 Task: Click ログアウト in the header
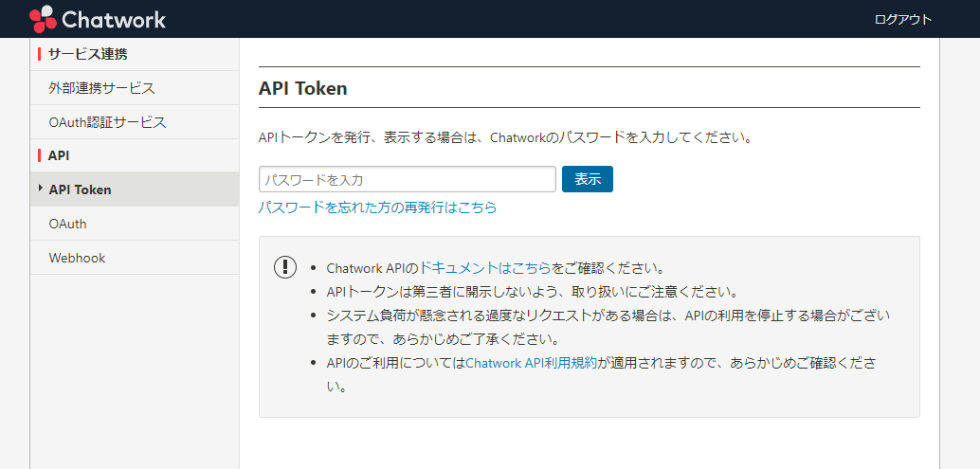902,19
